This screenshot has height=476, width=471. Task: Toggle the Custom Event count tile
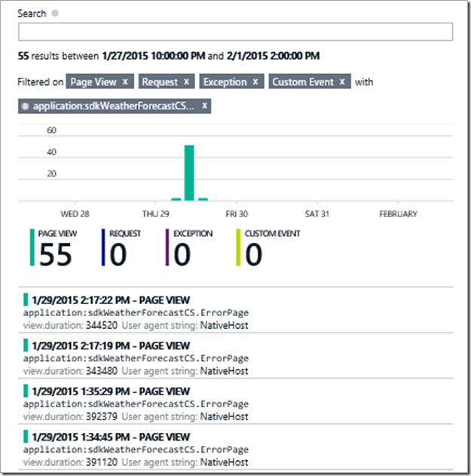268,249
